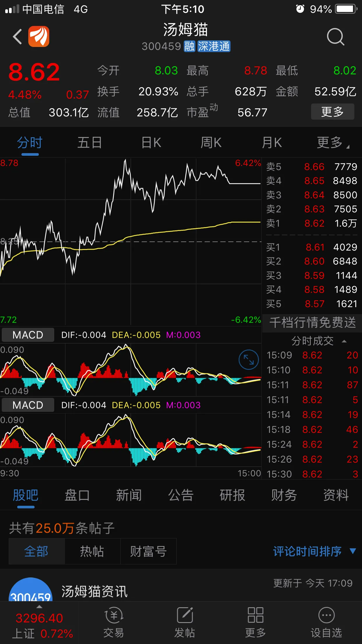The height and width of the screenshot is (644, 362).
Task: Switch to the 五日 chart tab
Action: pyautogui.click(x=89, y=143)
